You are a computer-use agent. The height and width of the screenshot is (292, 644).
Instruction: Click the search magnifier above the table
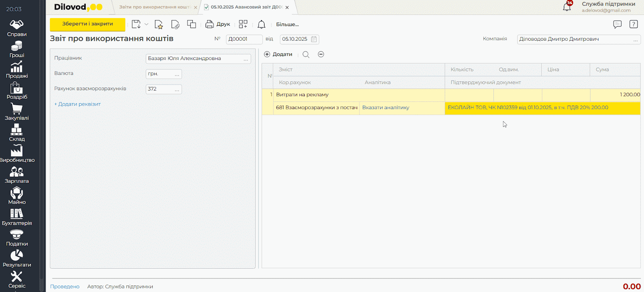(x=306, y=54)
